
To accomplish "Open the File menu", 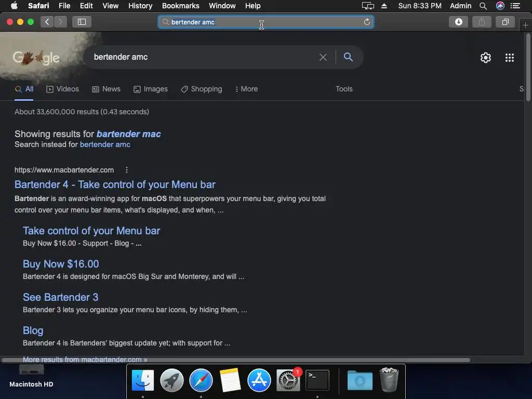I will point(64,6).
